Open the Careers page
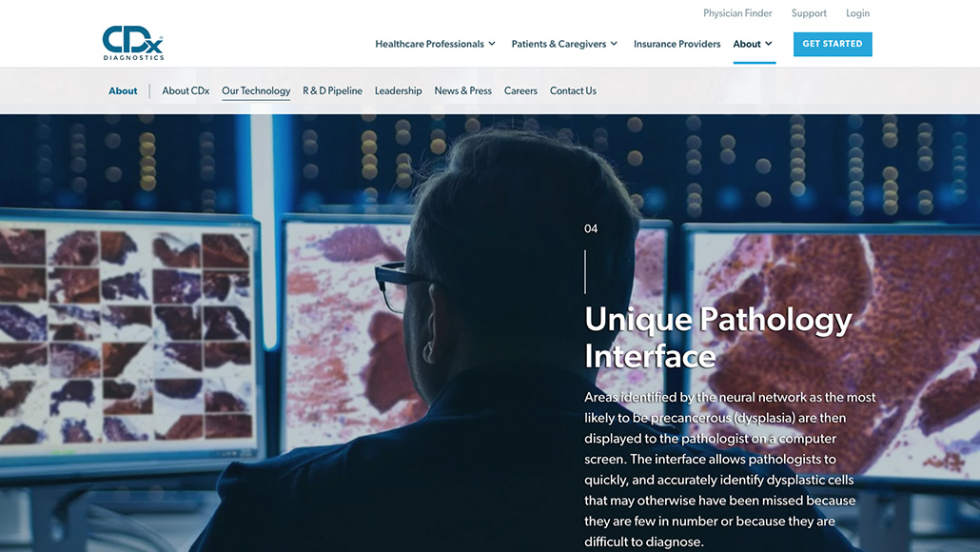This screenshot has width=980, height=552. 520,90
